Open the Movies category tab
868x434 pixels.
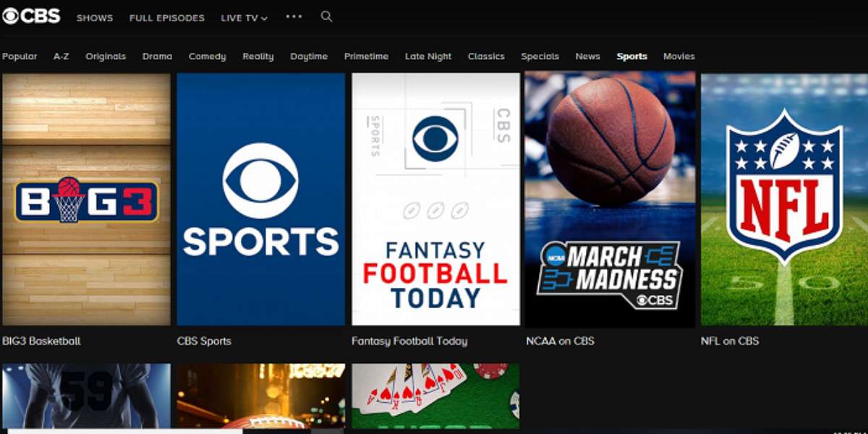point(678,56)
